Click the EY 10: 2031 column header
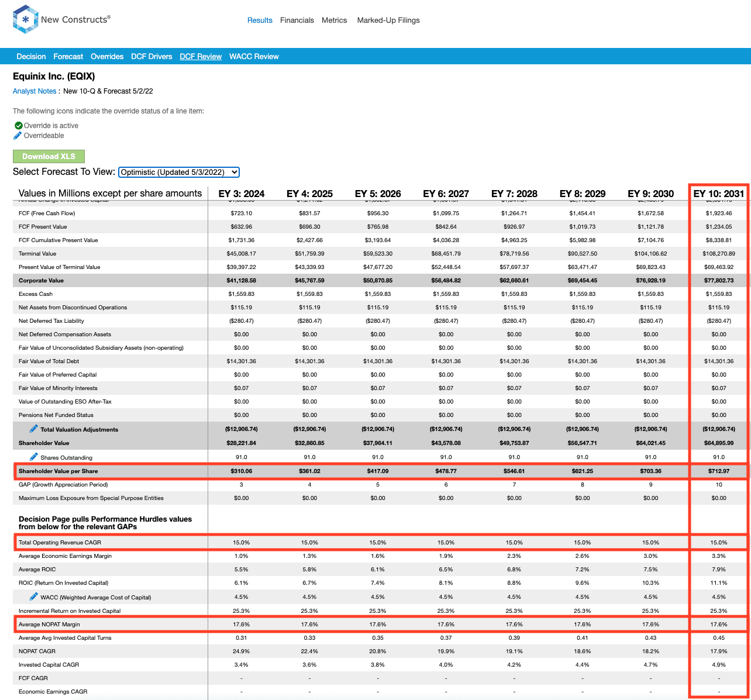Image resolution: width=751 pixels, height=700 pixels. 719,194
